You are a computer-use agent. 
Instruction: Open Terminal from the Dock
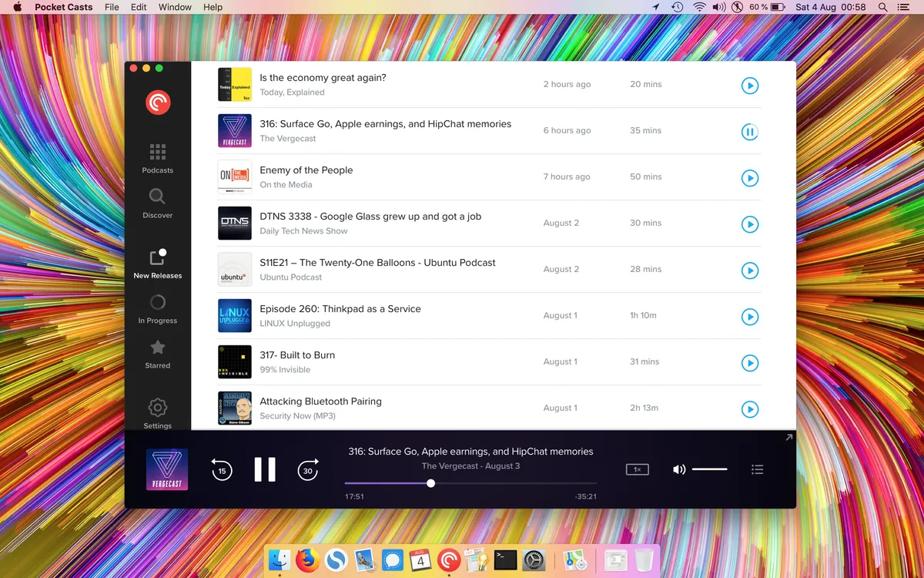click(505, 559)
